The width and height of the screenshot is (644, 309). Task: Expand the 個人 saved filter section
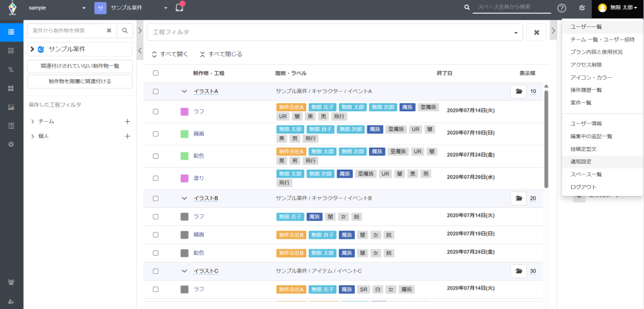click(x=32, y=136)
